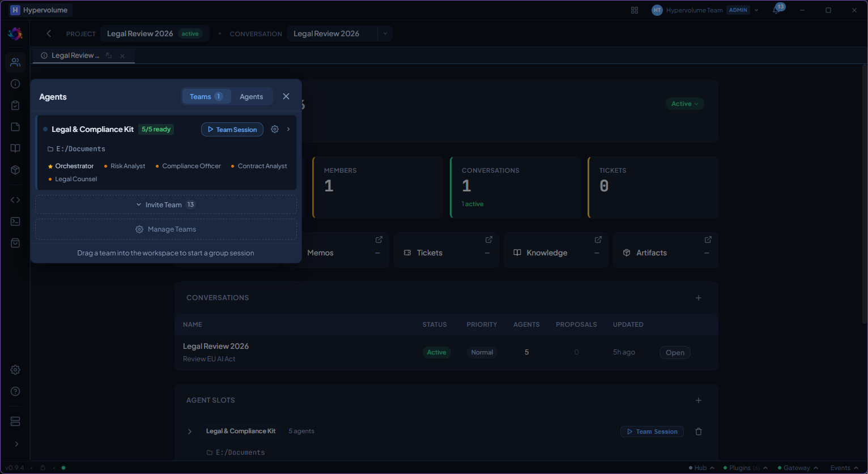This screenshot has width=868, height=474.
Task: Close the Agents panel
Action: (286, 96)
